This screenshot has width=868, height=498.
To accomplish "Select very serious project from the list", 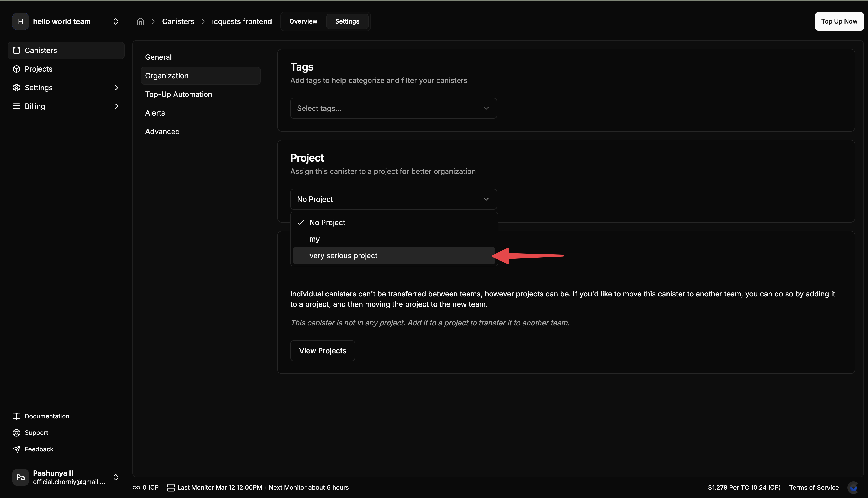I will pyautogui.click(x=343, y=256).
